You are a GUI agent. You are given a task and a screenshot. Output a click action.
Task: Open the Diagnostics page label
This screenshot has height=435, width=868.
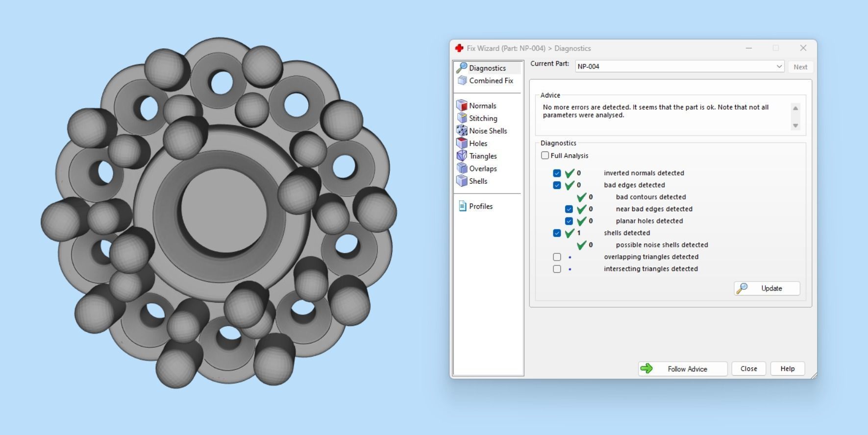pos(487,68)
